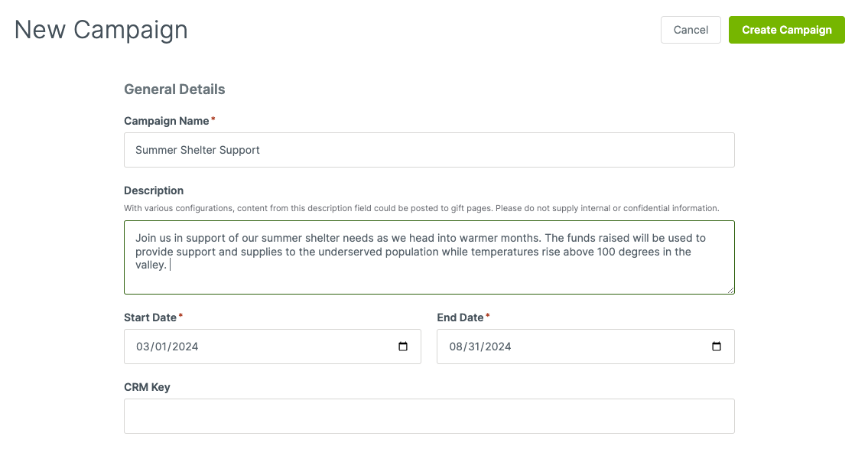Grab the Description textarea resize handle
This screenshot has width=868, height=459.
[730, 290]
